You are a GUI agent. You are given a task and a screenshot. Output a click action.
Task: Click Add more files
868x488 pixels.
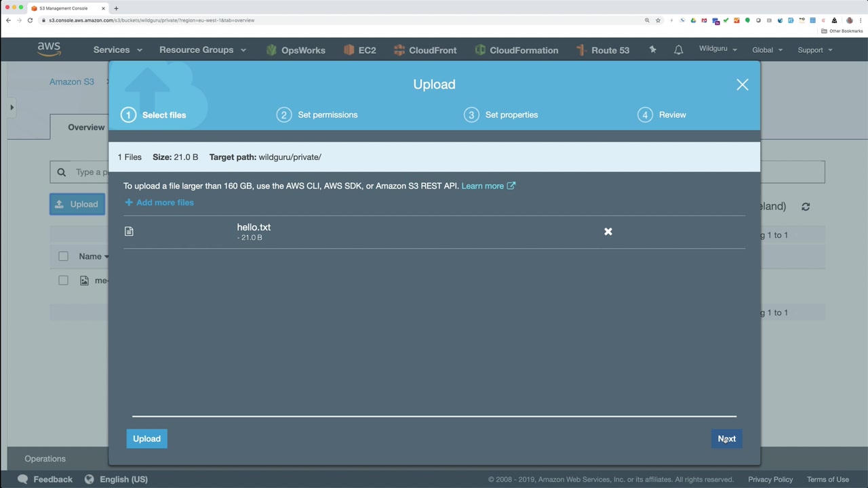coord(159,203)
